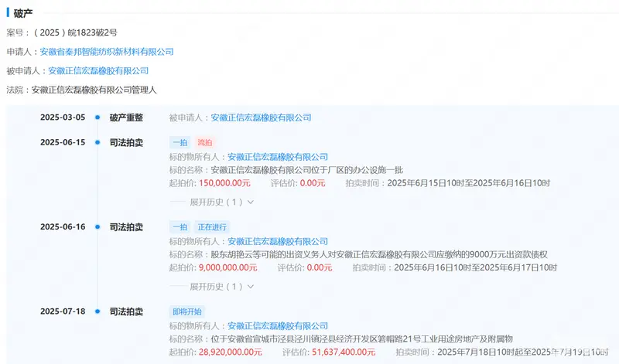619x364 pixels.
Task: Click date 2025-03-05
Action: pyautogui.click(x=63, y=117)
